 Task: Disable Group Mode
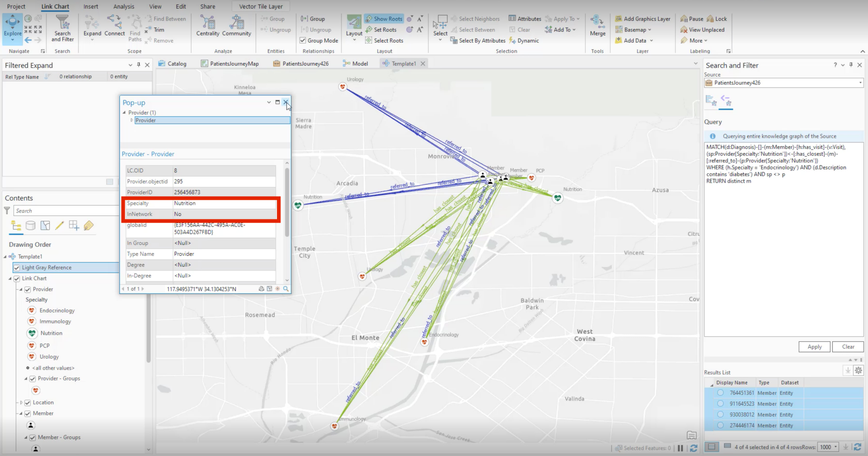[302, 40]
